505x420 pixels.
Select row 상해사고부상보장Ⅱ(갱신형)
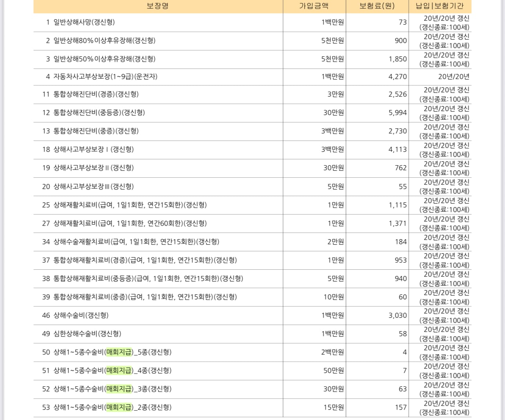tap(252, 168)
